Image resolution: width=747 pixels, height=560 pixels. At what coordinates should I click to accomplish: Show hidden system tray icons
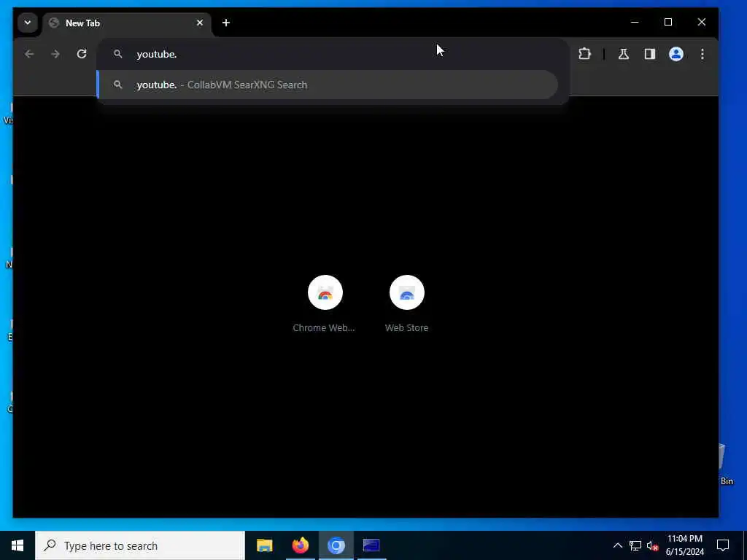click(617, 545)
